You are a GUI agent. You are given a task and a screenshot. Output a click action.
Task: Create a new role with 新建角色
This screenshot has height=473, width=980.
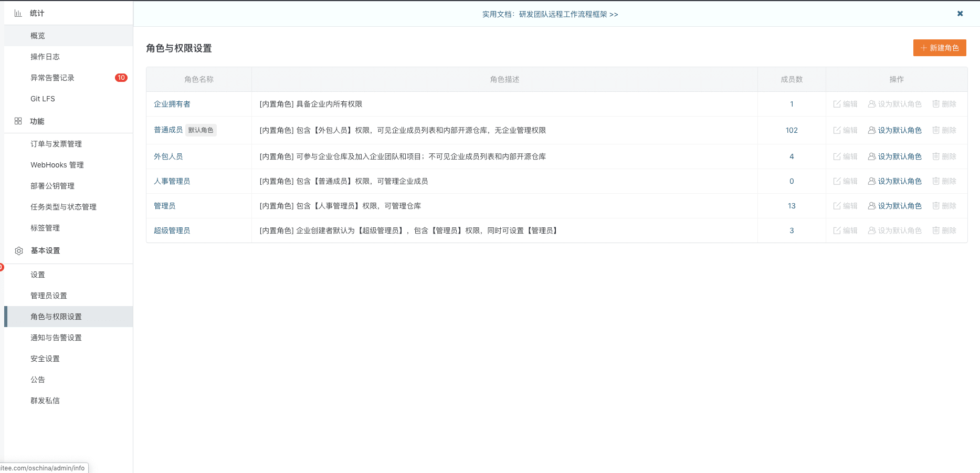939,48
